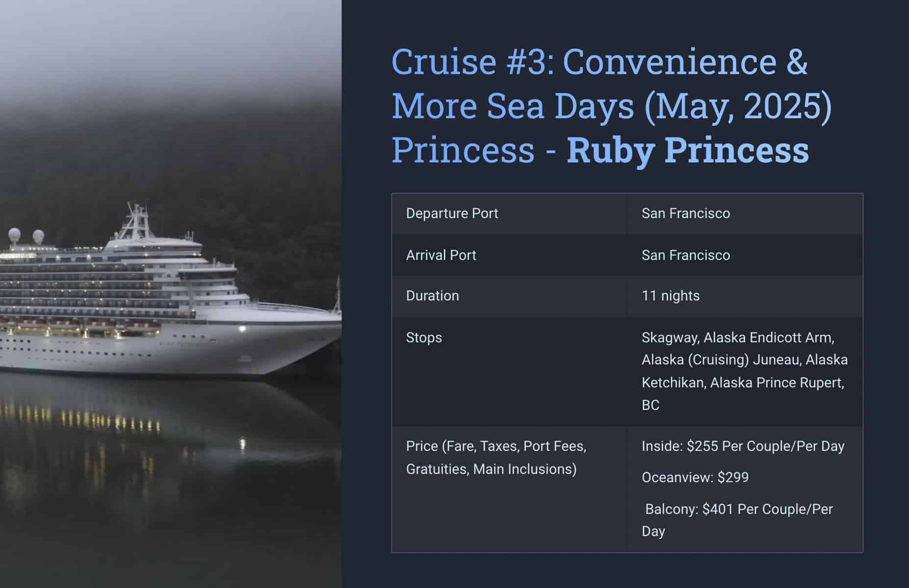Click the "Cruise #3: Convenience &" heading line

[599, 62]
